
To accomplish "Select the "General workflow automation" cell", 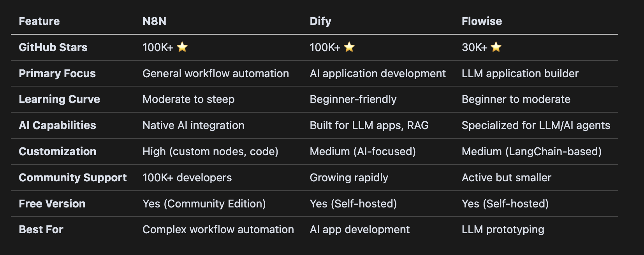I will point(216,73).
